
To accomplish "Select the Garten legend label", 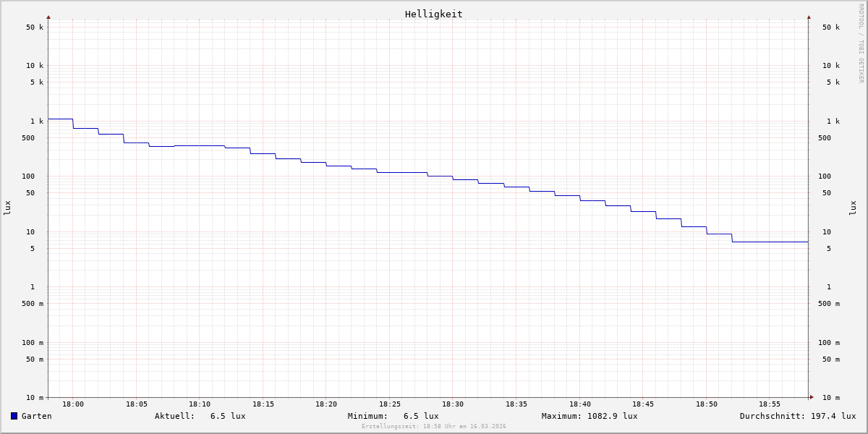I will tap(36, 416).
